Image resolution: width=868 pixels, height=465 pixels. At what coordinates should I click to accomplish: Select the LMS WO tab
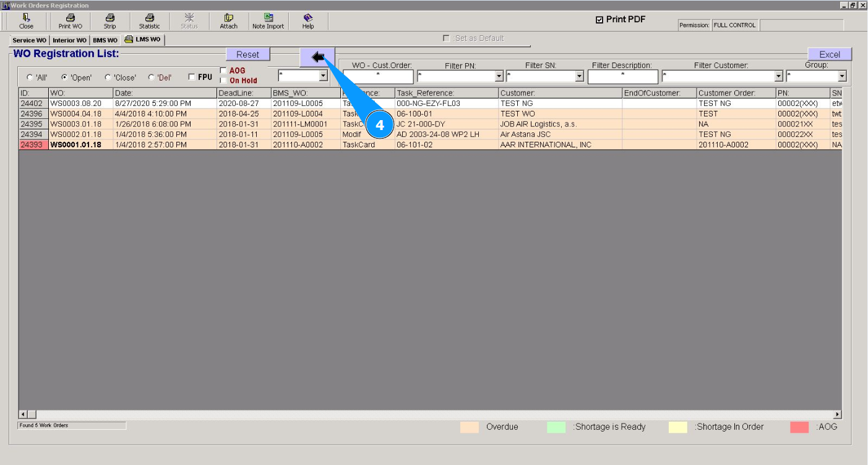[143, 40]
